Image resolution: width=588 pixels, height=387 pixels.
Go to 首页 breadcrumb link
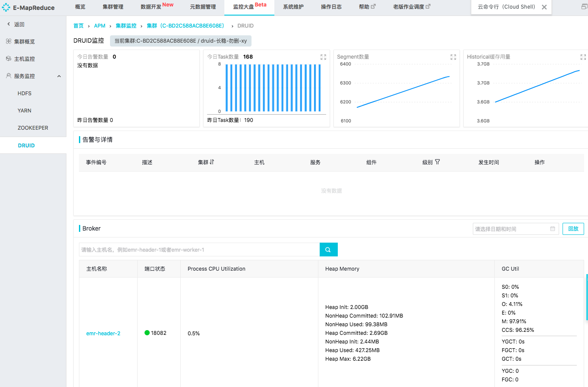point(79,26)
